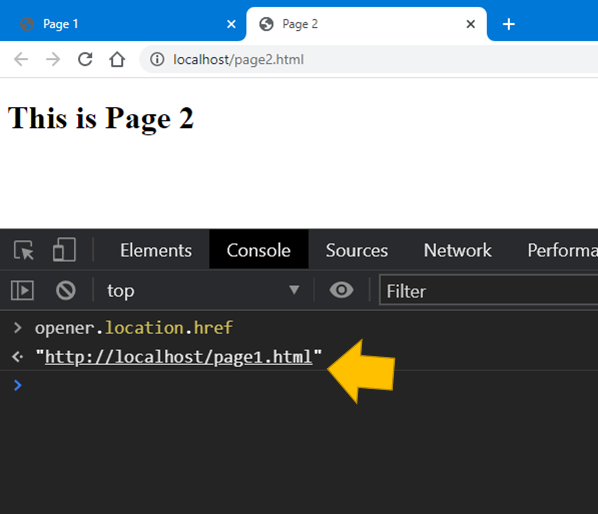Viewport: 598px width, 514px height.
Task: View site information icon in address bar
Action: click(157, 59)
